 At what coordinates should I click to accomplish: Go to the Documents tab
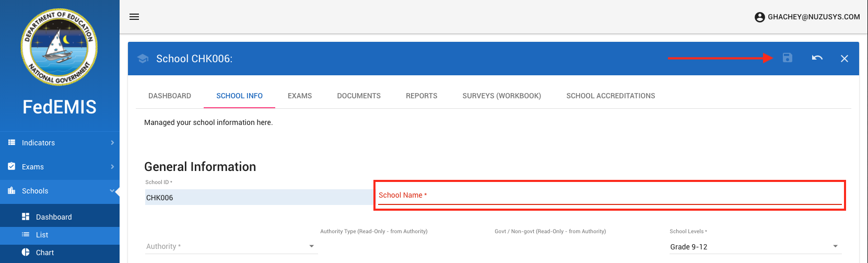pos(359,96)
